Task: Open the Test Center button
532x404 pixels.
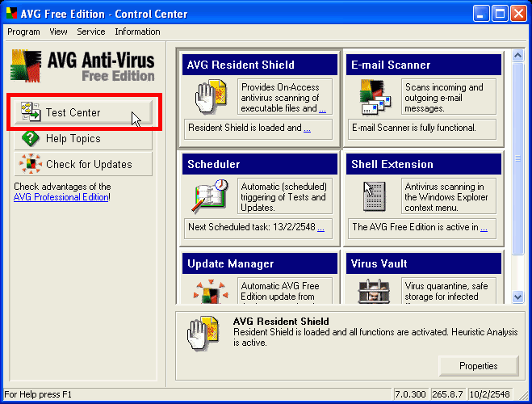Action: coord(83,112)
